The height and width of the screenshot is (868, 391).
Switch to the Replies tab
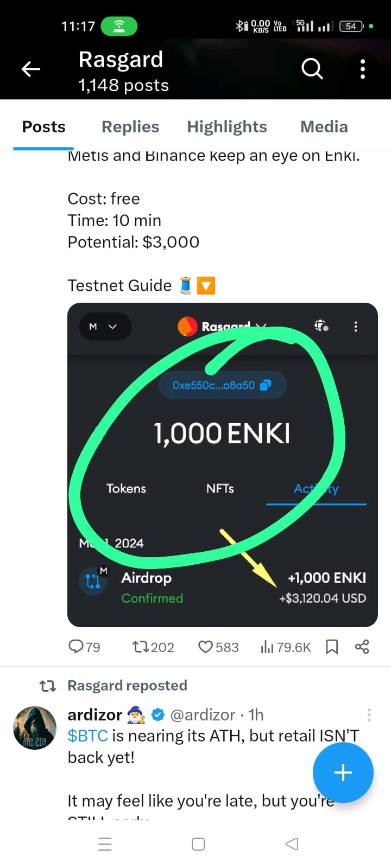point(130,127)
